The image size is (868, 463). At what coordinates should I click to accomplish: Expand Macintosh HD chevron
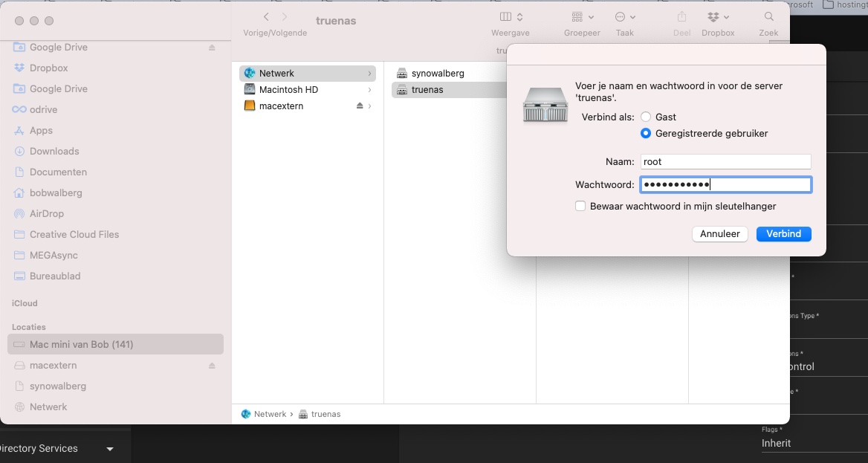tap(369, 90)
